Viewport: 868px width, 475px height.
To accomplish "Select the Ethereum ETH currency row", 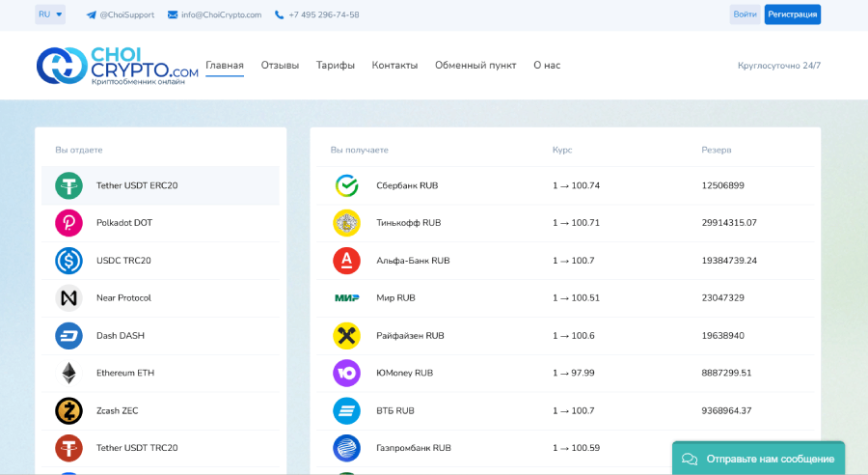I will click(159, 373).
